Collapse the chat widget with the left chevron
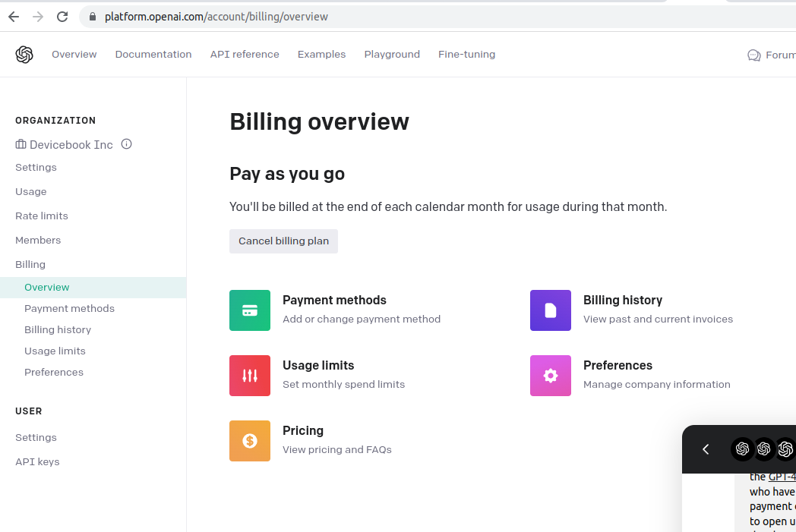Viewport: 796px width, 532px height. 705,449
